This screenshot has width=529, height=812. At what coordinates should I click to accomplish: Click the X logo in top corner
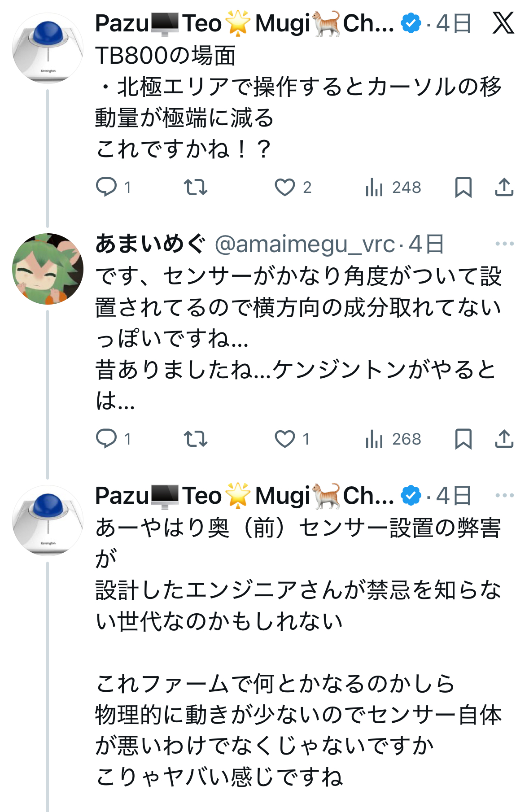503,23
